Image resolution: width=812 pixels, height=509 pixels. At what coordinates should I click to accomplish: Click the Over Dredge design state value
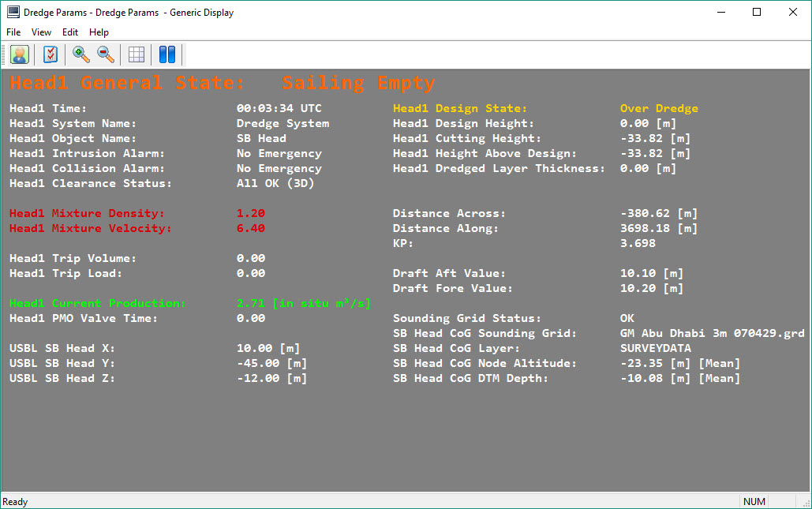659,108
